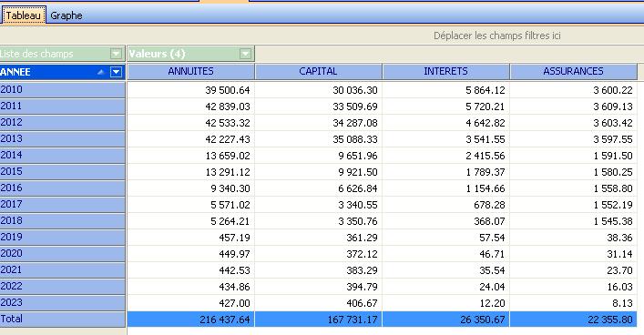
Task: Click assurances cell 3 609.13
Action: click(x=573, y=107)
